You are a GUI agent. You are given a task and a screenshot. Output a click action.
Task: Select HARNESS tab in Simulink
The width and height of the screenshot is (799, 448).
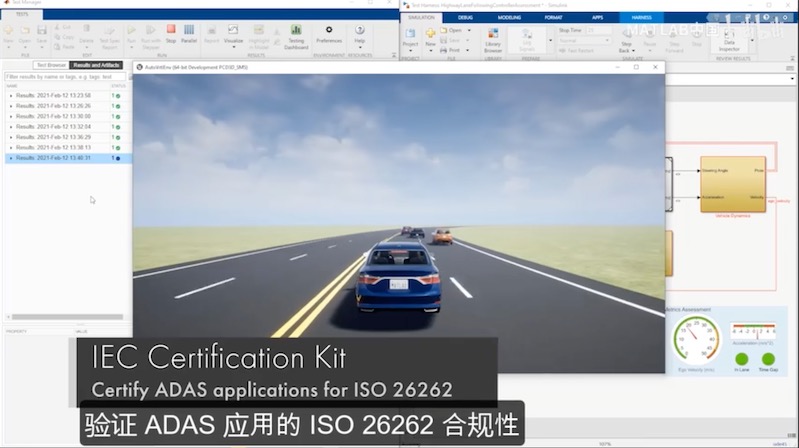641,17
